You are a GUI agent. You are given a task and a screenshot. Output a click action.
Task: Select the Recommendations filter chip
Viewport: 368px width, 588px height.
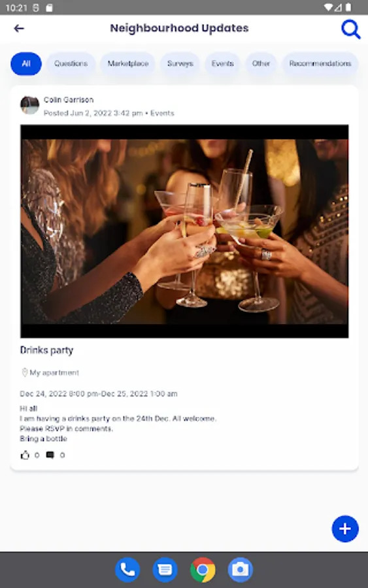click(320, 64)
